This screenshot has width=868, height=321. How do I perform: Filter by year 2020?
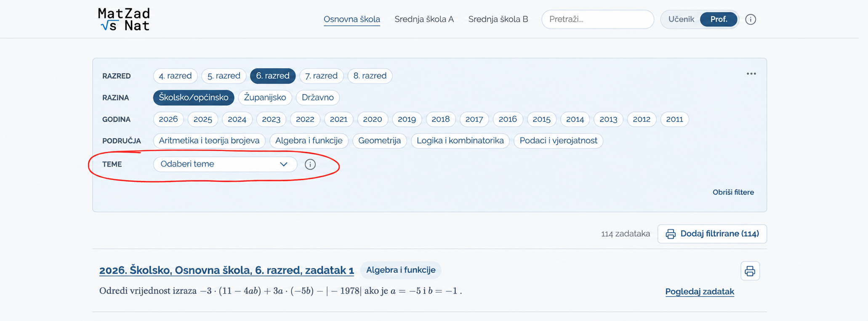coord(373,119)
